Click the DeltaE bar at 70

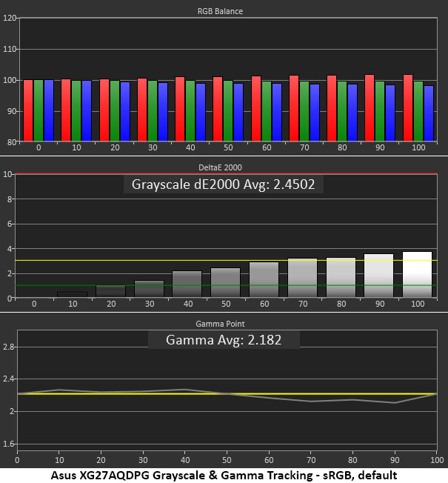tap(302, 278)
